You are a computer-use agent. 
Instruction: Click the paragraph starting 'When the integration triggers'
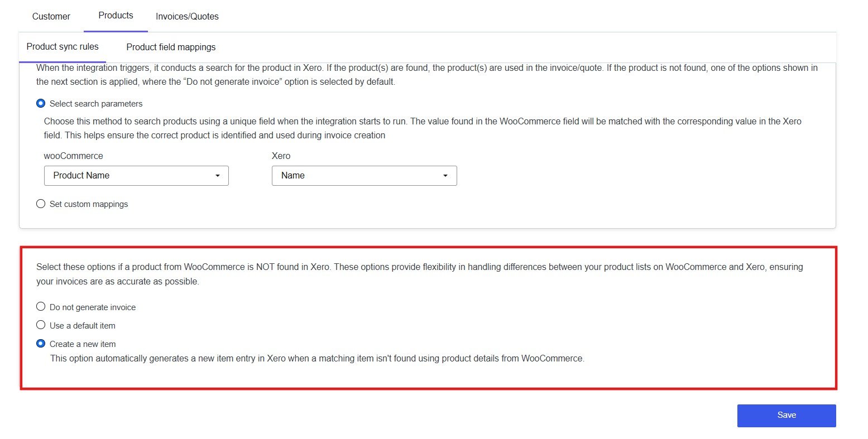click(x=427, y=75)
